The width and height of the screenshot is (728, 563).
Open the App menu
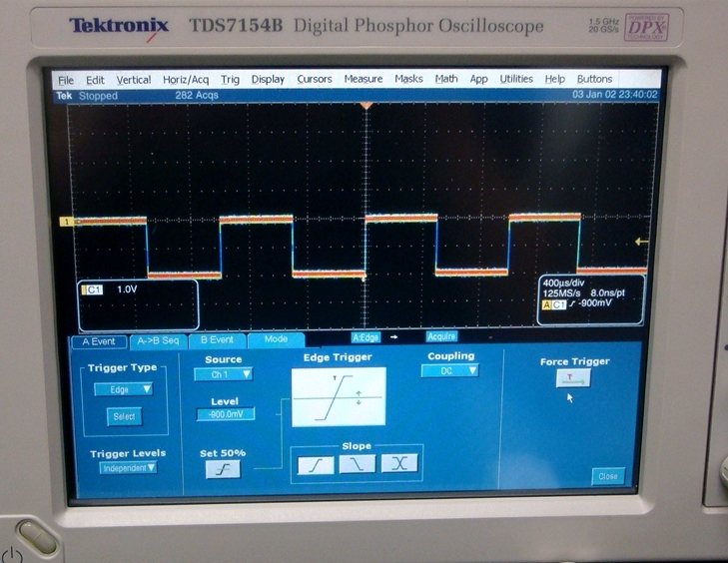(478, 79)
